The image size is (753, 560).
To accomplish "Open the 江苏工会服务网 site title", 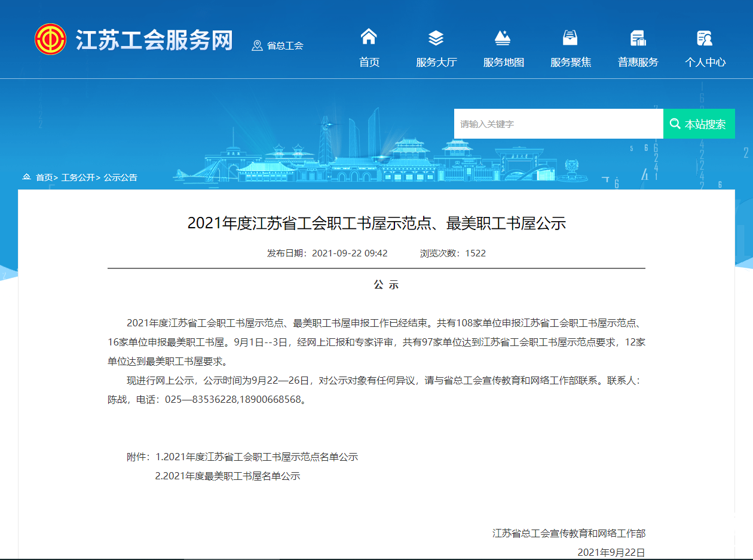I will coord(154,40).
